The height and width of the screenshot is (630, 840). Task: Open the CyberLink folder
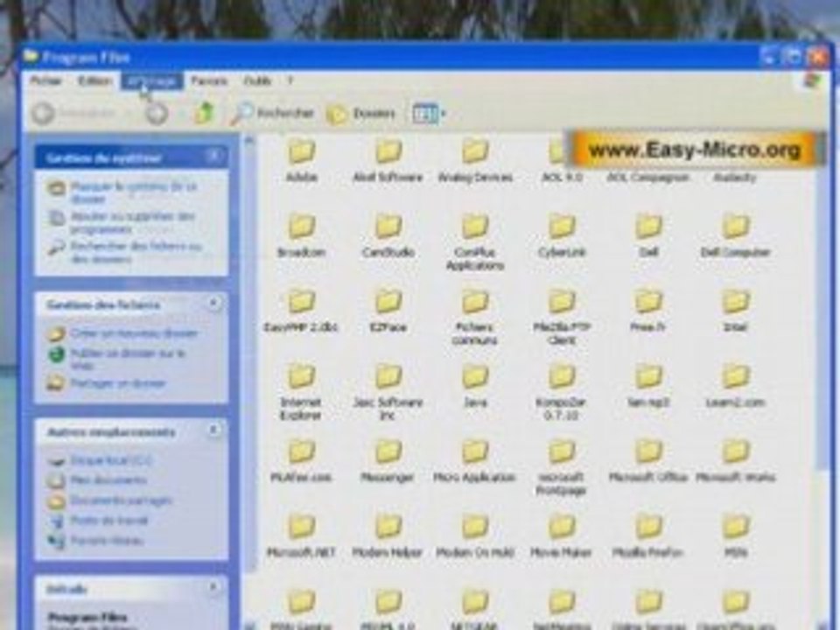[x=562, y=235]
